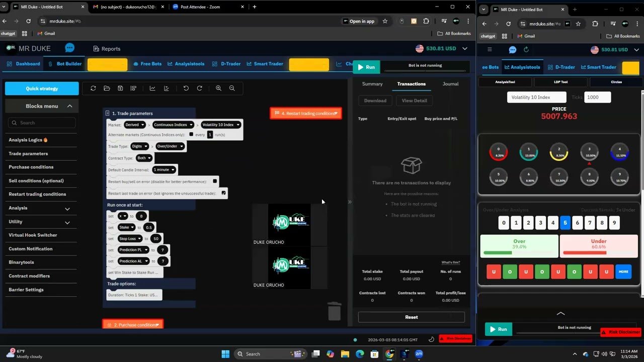Click the refresh icon in right window header
The height and width of the screenshot is (362, 644).
(526, 49)
